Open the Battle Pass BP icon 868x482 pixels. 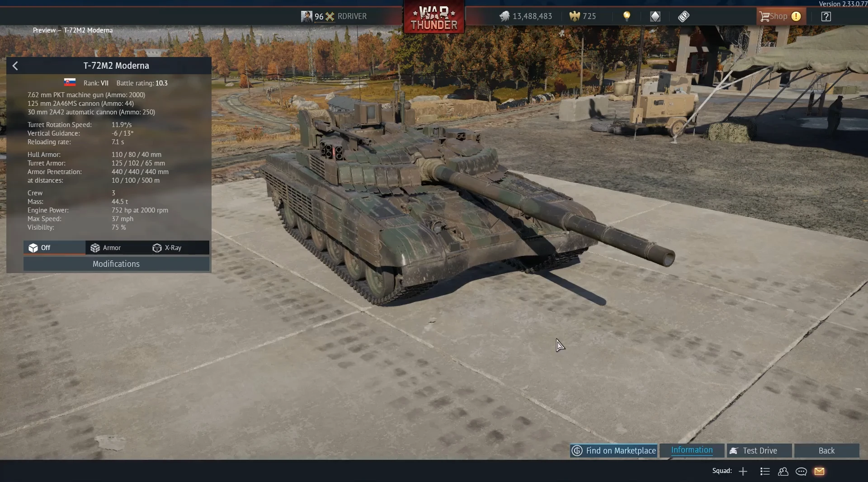(684, 16)
